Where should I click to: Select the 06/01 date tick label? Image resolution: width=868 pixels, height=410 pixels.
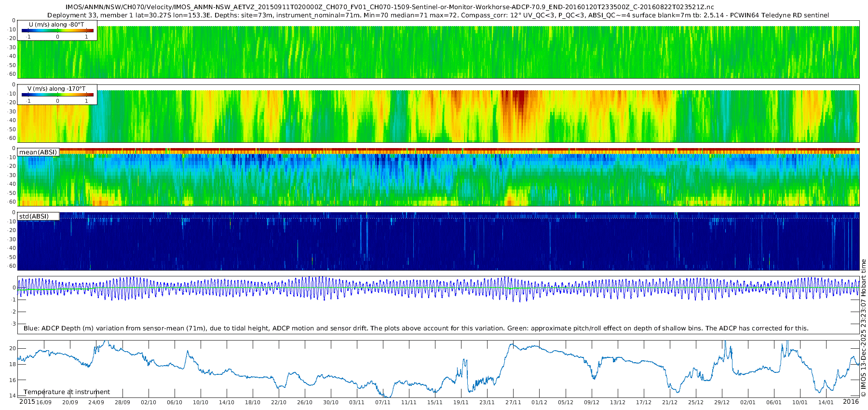[773, 402]
